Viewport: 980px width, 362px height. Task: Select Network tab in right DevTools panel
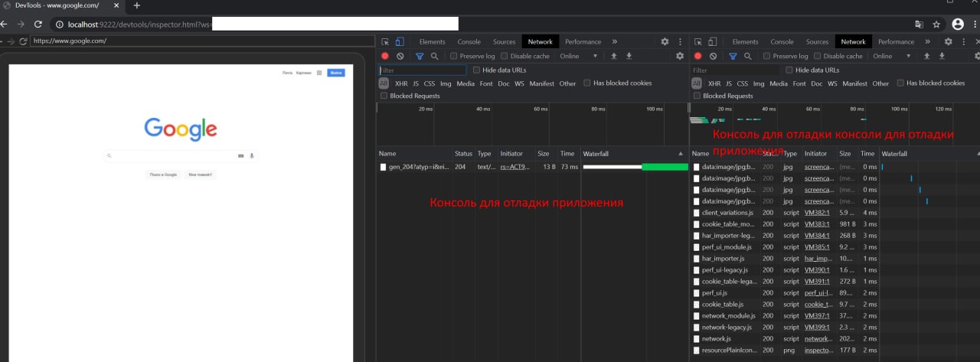(853, 42)
